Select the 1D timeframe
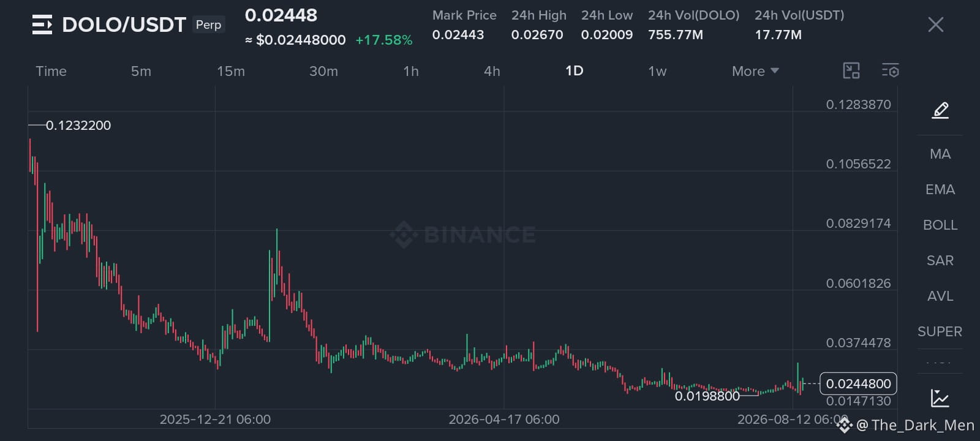This screenshot has height=441, width=980. pyautogui.click(x=575, y=71)
